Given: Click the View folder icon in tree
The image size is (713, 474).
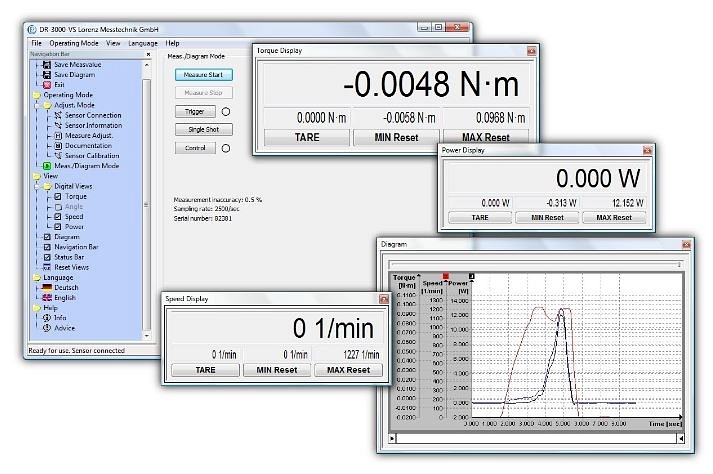Looking at the screenshot, I should (x=36, y=176).
